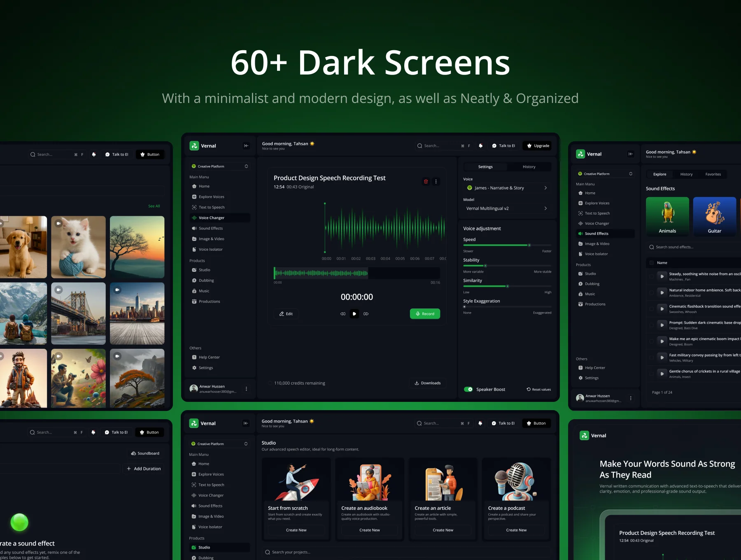741x560 pixels.
Task: Expand Creative Platform selector in Voice Changer window
Action: tap(220, 166)
